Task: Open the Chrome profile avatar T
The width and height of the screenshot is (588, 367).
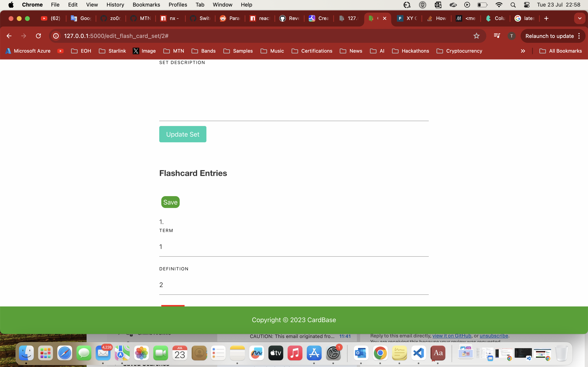Action: coord(511,36)
